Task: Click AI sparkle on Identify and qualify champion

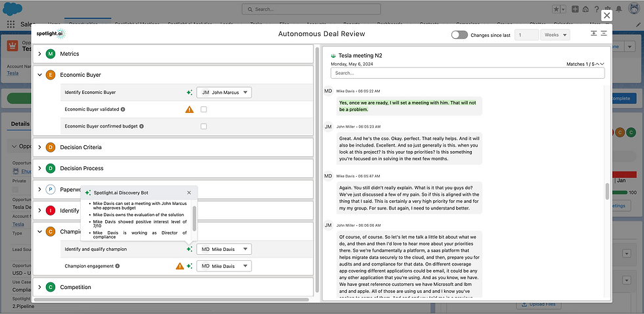Action: click(x=189, y=249)
